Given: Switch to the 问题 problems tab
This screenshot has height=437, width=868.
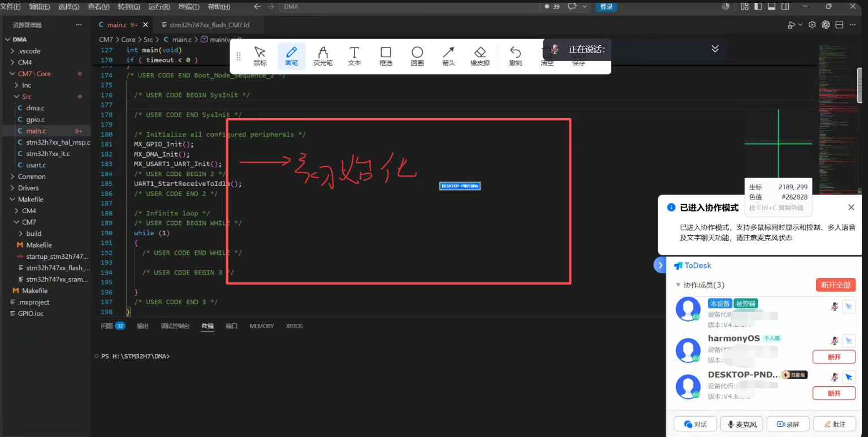Looking at the screenshot, I should click(113, 326).
